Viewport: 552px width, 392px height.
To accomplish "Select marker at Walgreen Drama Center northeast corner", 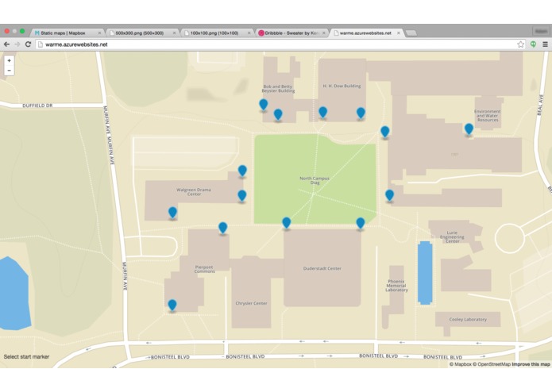I will click(x=242, y=171).
